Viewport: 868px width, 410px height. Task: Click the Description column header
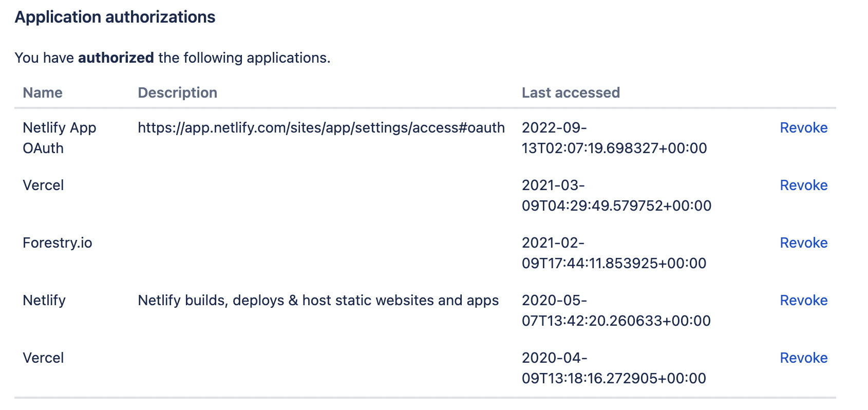pyautogui.click(x=177, y=93)
